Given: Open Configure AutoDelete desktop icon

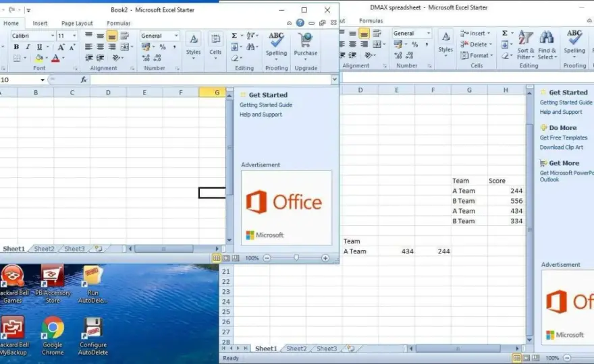Looking at the screenshot, I should click(x=93, y=336).
